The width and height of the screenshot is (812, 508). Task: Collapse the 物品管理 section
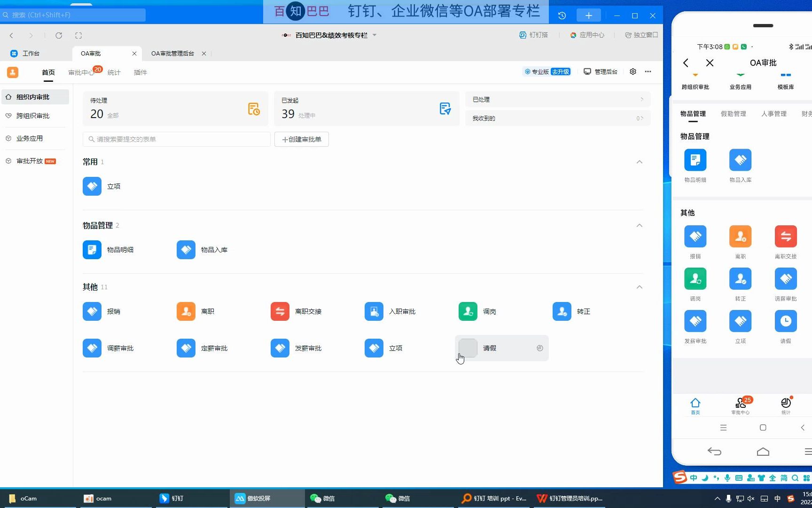click(x=640, y=225)
